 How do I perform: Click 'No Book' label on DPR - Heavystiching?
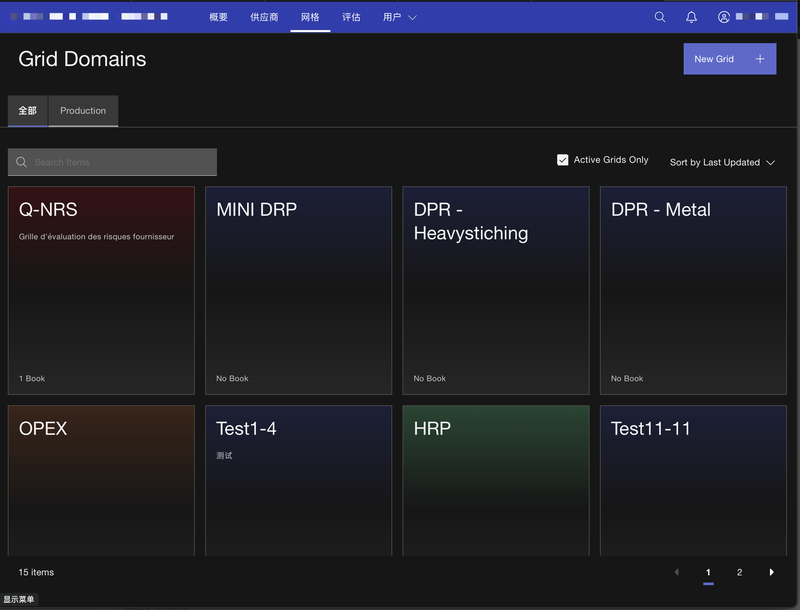tap(430, 378)
